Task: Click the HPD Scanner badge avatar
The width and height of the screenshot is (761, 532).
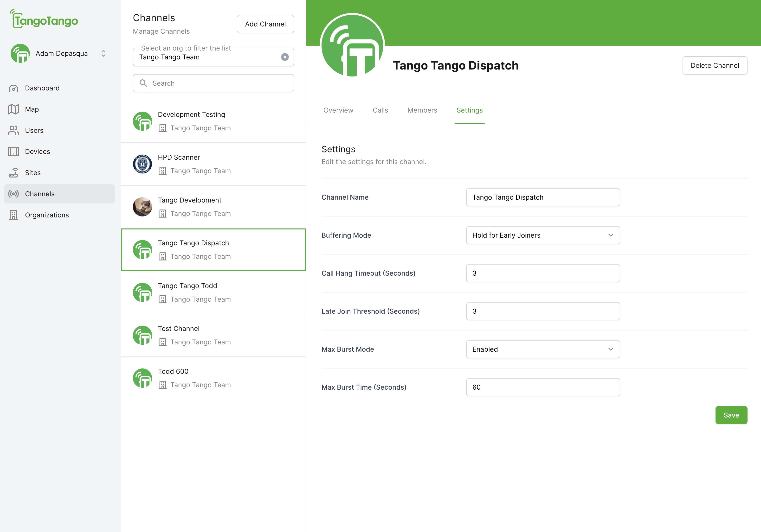Action: pyautogui.click(x=142, y=164)
